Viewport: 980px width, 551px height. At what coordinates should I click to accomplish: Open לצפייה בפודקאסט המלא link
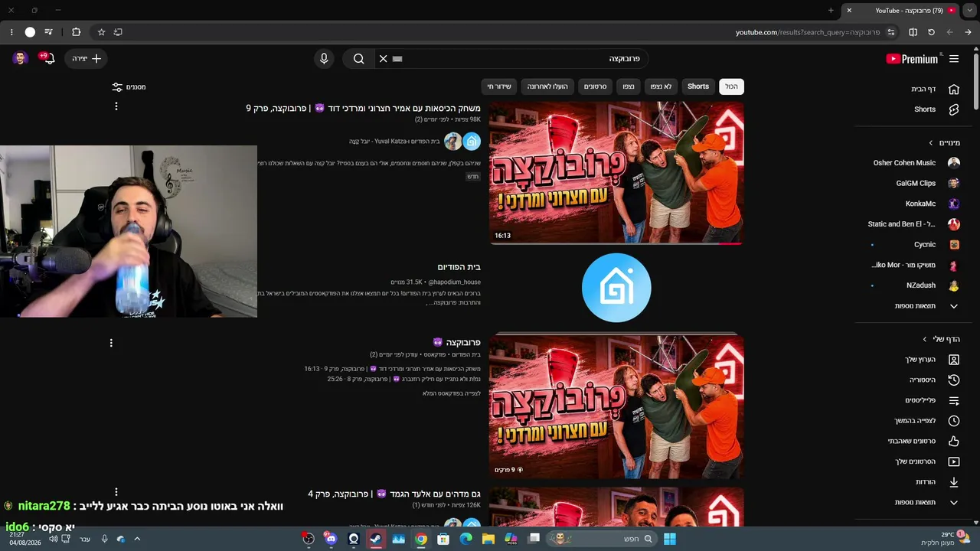point(452,393)
